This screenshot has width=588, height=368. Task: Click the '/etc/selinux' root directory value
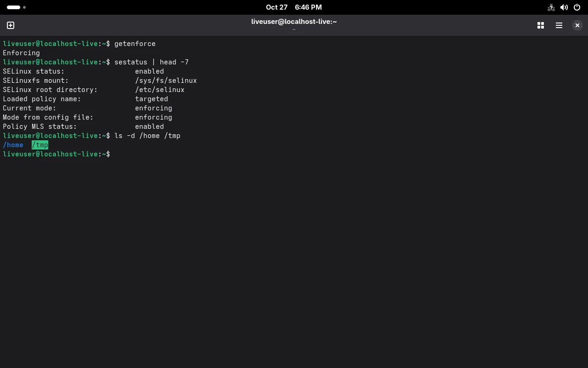(x=160, y=90)
